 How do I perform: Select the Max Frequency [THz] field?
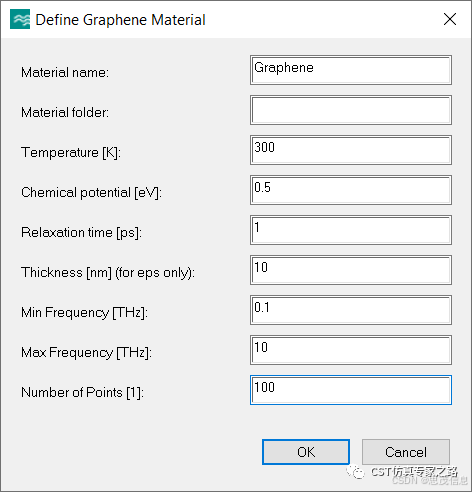click(351, 350)
